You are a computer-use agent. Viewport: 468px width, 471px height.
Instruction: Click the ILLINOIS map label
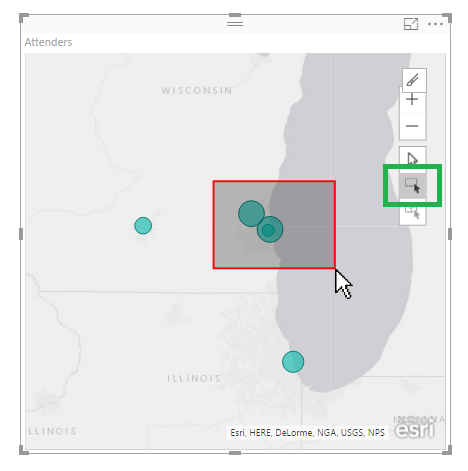pyautogui.click(x=194, y=378)
